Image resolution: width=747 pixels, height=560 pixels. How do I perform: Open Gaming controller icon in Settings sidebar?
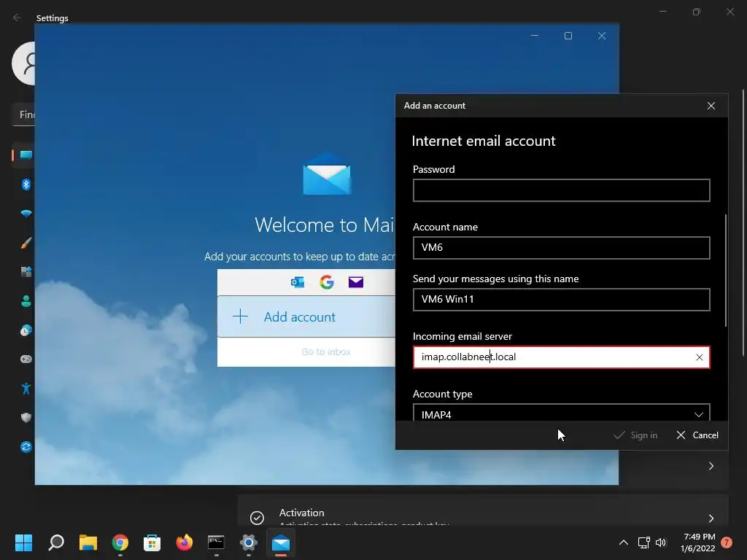(x=26, y=359)
